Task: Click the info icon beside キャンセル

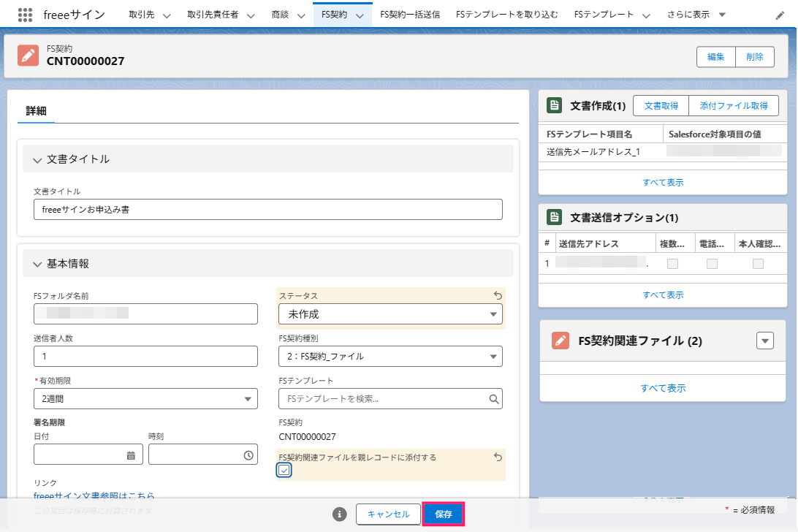Action: point(340,514)
